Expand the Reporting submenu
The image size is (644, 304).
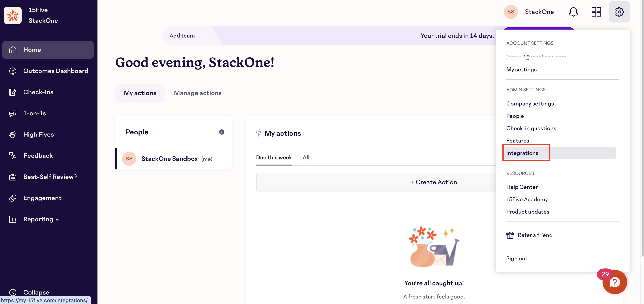[41, 219]
